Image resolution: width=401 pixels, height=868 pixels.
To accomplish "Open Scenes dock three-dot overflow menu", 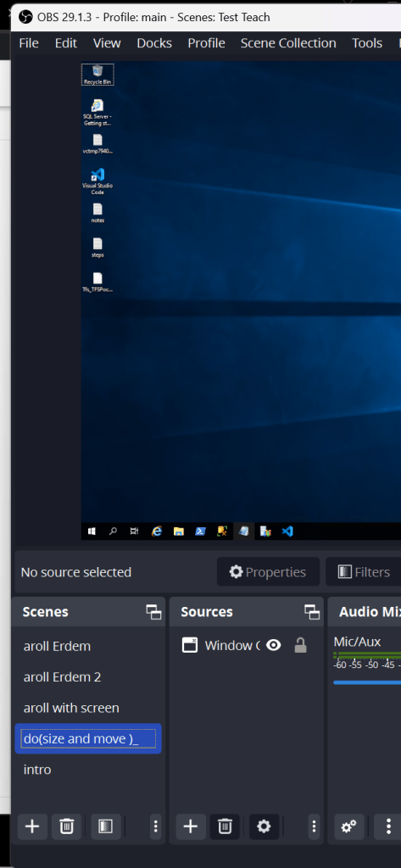I will tap(156, 826).
